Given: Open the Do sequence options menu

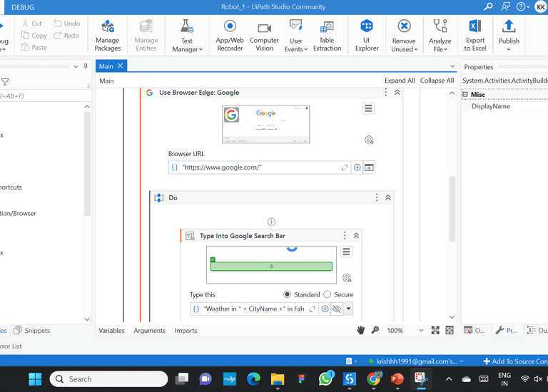Looking at the screenshot, I should click(x=377, y=197).
